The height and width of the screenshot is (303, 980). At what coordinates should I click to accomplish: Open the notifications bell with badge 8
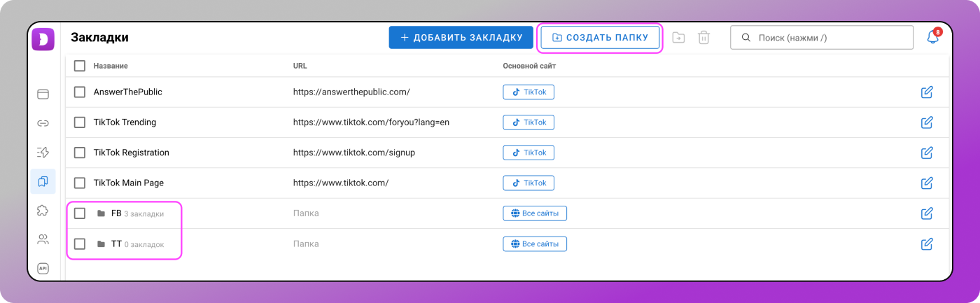tap(933, 37)
